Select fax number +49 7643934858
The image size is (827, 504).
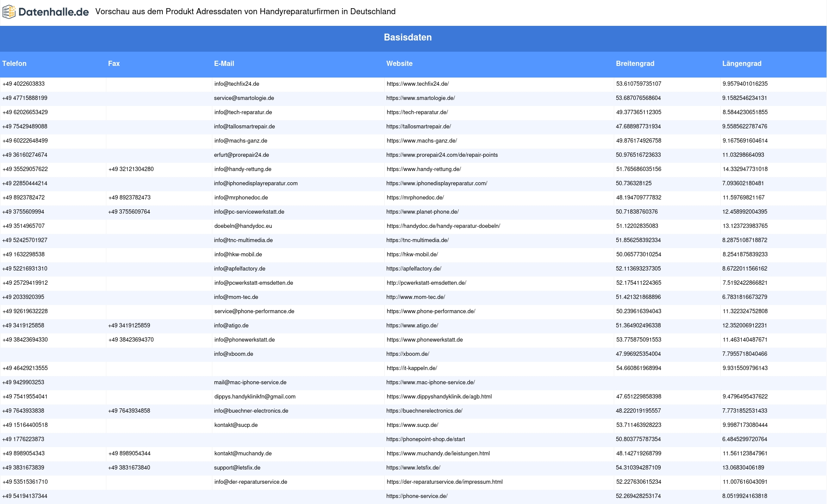[129, 411]
